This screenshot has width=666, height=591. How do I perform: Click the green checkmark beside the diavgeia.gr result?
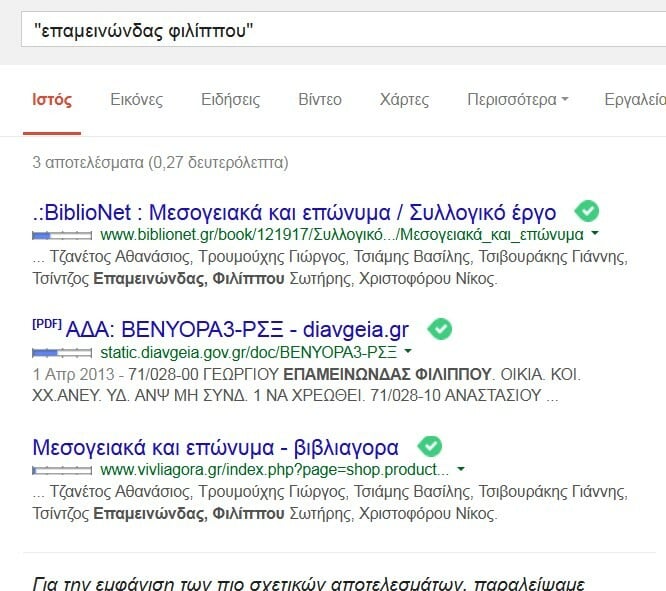tap(440, 329)
